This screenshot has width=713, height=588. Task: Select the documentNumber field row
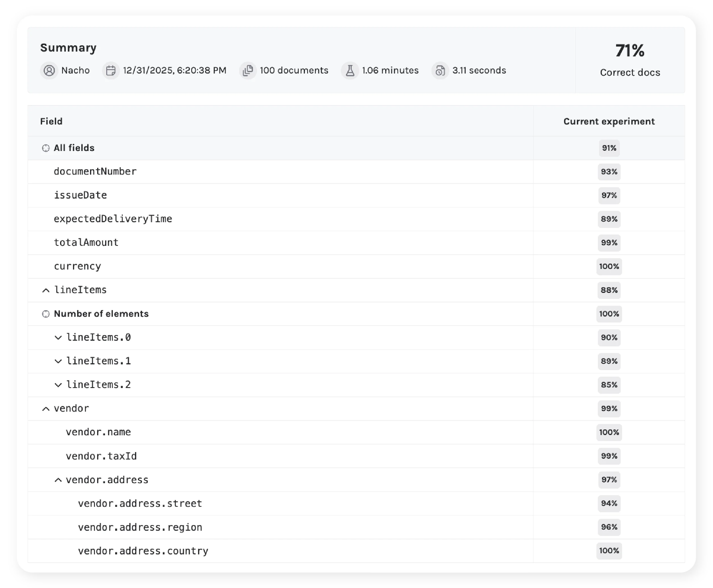click(356, 172)
